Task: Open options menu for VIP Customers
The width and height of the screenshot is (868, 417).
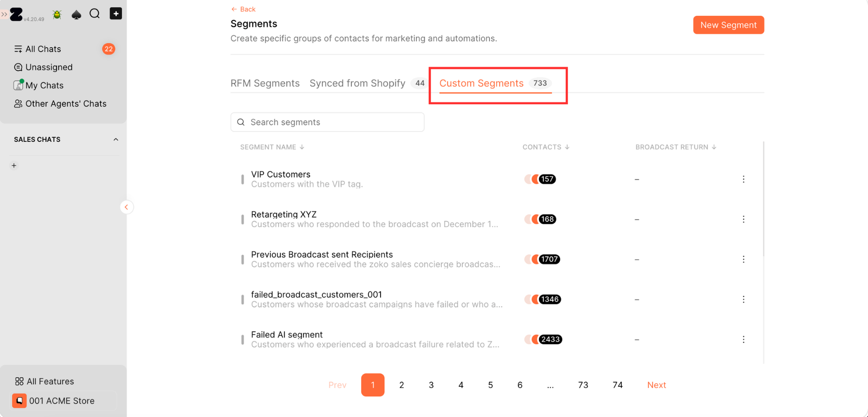Action: click(x=743, y=179)
